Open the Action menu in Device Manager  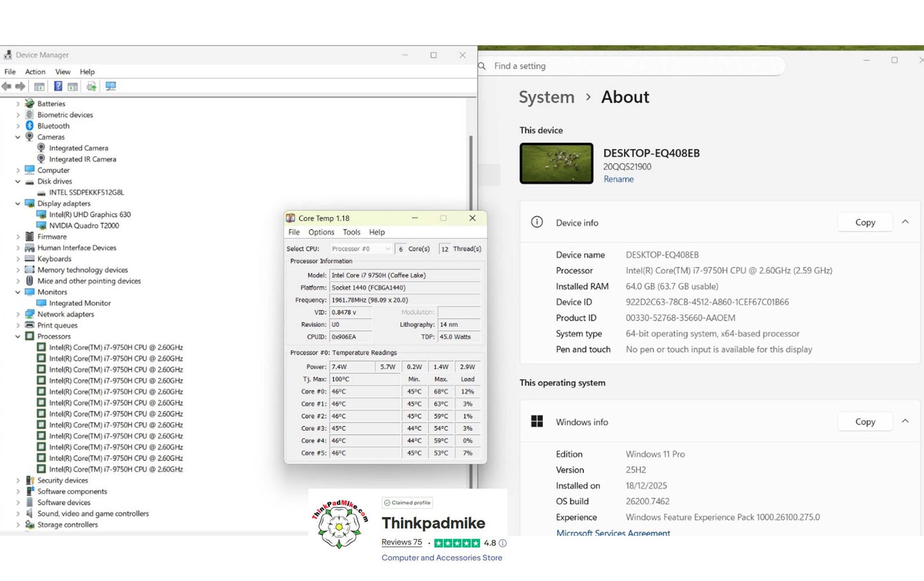[35, 72]
